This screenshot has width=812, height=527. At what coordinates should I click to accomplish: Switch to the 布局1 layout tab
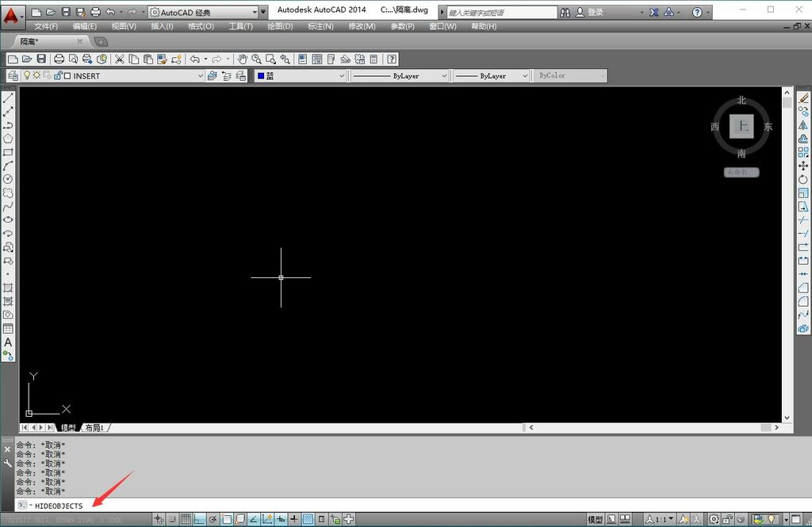coord(94,428)
